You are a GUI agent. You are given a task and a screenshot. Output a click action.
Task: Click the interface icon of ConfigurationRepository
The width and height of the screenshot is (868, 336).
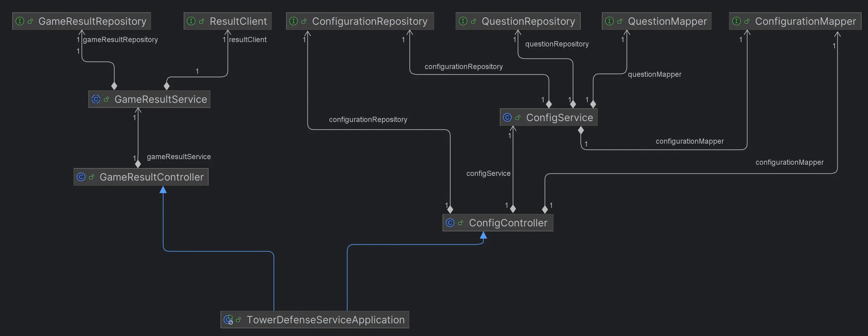[x=294, y=21]
